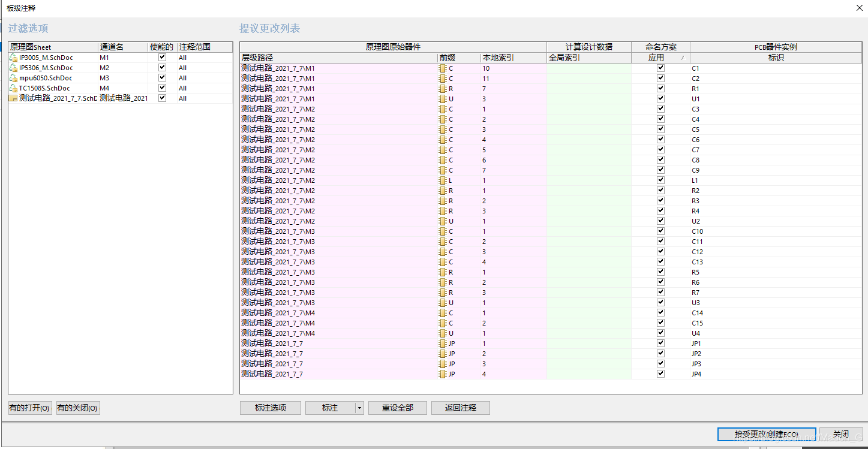Click the 重设全部 reset all button
This screenshot has height=449, width=868.
pyautogui.click(x=398, y=408)
